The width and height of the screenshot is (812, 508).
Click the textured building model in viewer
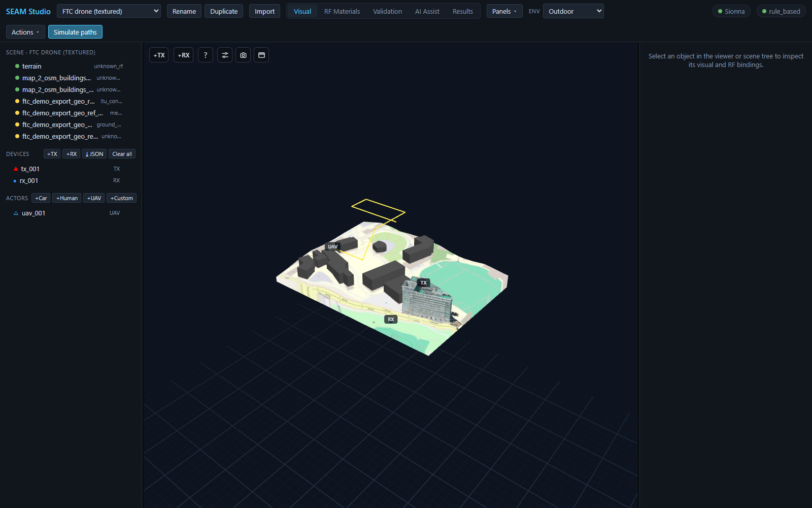(426, 301)
